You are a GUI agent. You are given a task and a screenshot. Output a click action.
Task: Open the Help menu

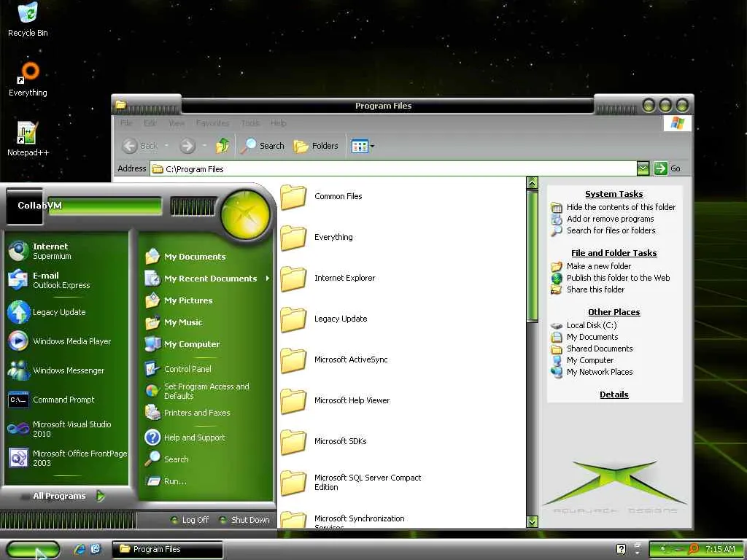(x=278, y=122)
